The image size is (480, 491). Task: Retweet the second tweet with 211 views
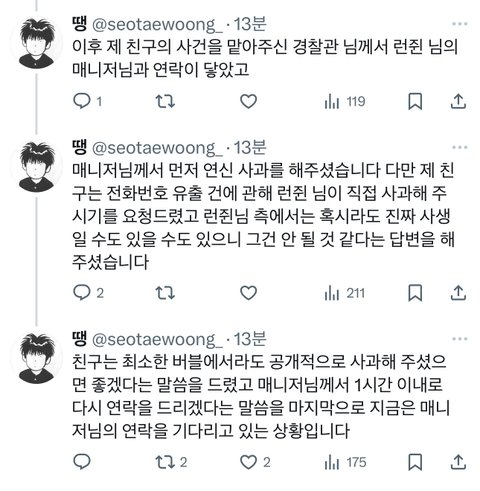pos(165,293)
